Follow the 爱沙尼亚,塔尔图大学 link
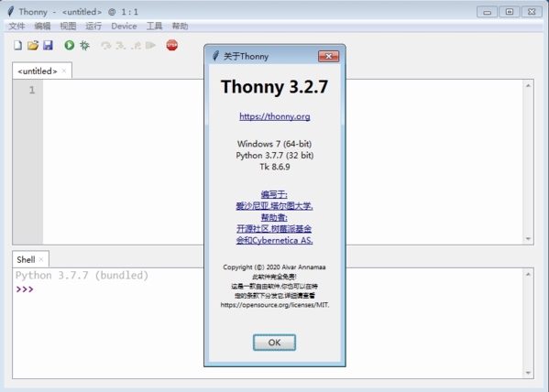Screen dimensions: 549x392 [x=275, y=206]
